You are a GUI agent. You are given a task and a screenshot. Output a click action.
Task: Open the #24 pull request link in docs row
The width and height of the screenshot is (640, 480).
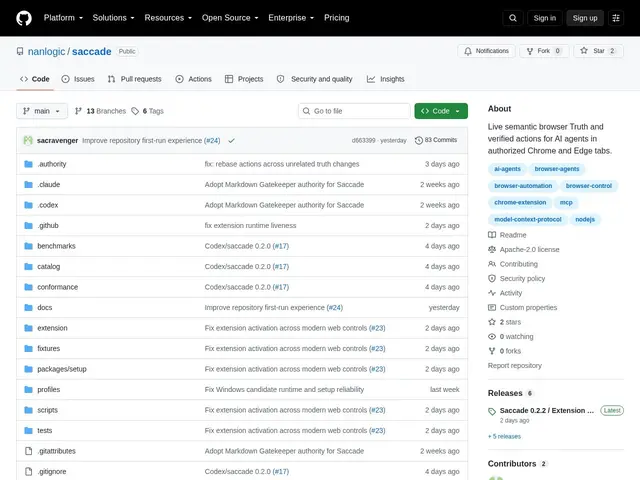335,308
